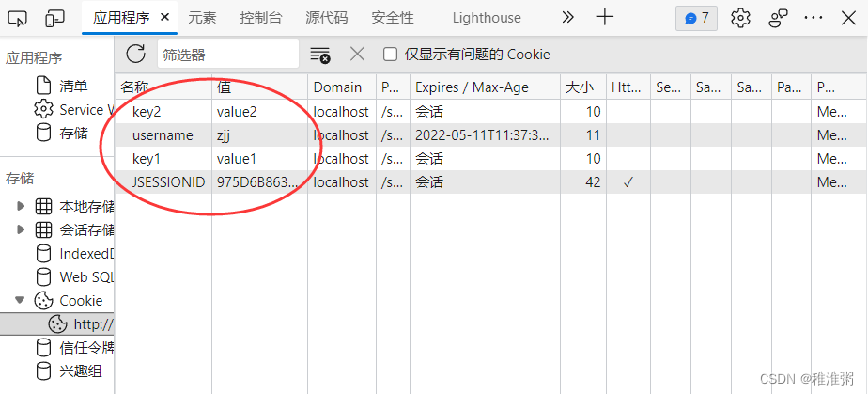Open the more options ellipsis menu
This screenshot has width=868, height=394.
[x=814, y=18]
